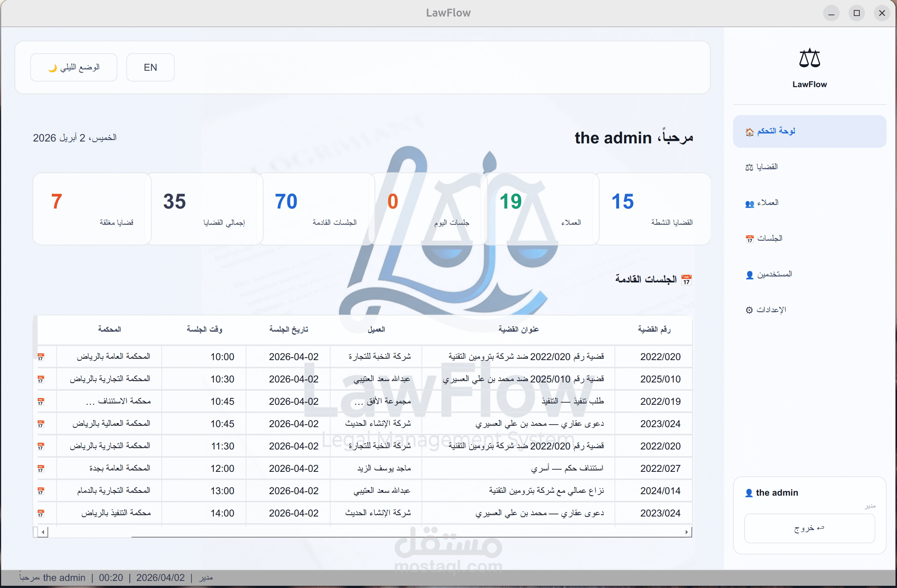Click the right arrow of table horizontal scrollbar
This screenshot has height=588, width=897.
pos(686,532)
